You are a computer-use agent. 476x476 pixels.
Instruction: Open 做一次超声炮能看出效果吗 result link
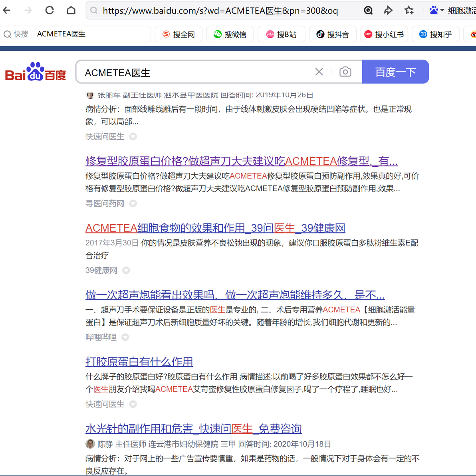[x=235, y=295]
